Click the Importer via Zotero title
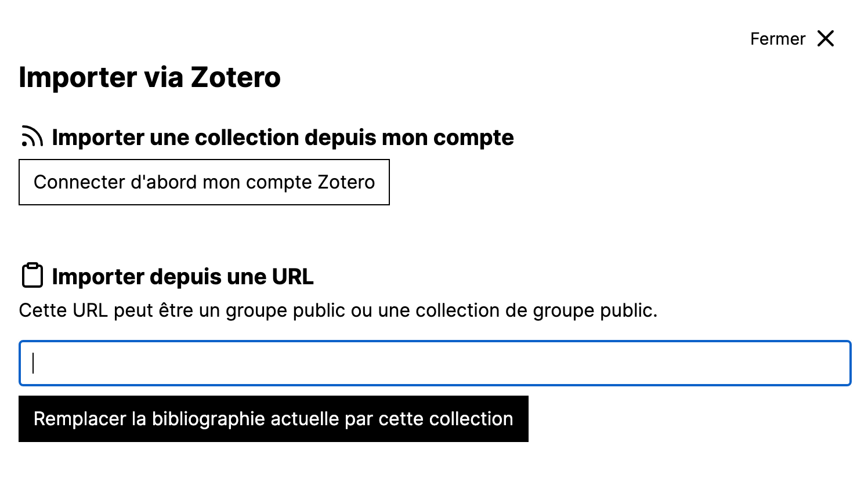Image resolution: width=868 pixels, height=478 pixels. pos(149,77)
